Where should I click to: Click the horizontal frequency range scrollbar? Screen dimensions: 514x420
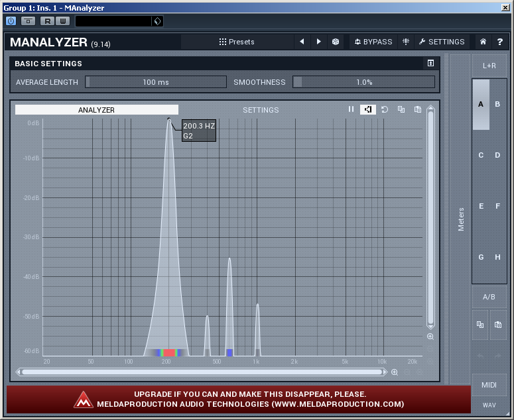click(x=202, y=372)
